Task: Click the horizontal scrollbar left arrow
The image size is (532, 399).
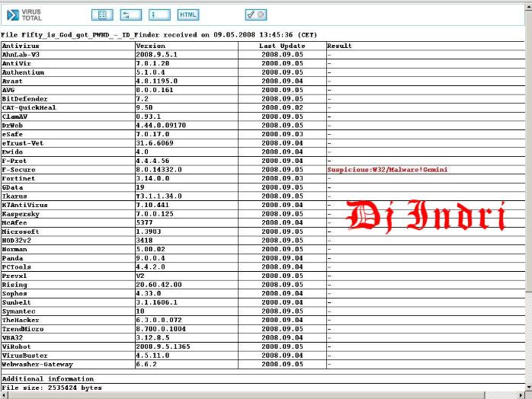Action: (3, 395)
